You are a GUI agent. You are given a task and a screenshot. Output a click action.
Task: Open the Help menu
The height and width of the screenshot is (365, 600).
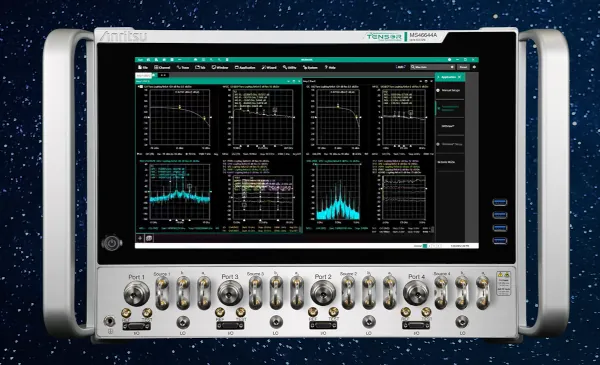point(330,67)
